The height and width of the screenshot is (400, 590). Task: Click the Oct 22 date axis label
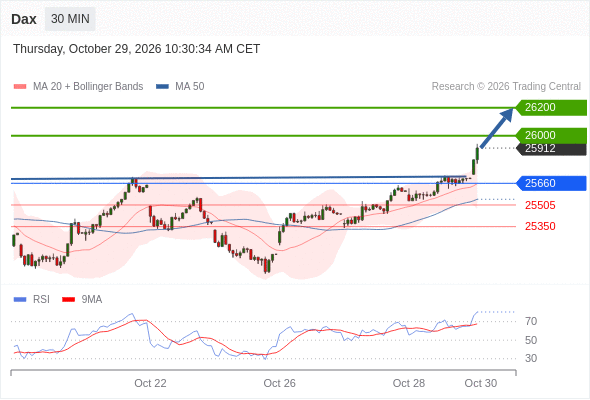coord(150,383)
